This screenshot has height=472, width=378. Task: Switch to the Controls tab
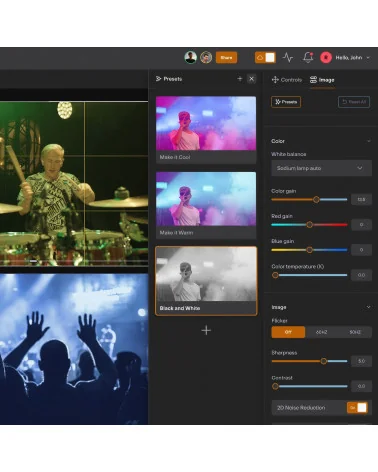pyautogui.click(x=287, y=80)
